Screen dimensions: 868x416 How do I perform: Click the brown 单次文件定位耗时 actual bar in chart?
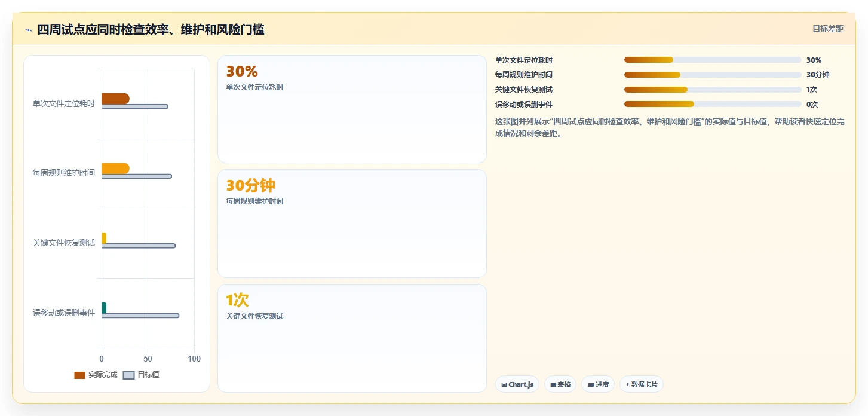point(115,99)
